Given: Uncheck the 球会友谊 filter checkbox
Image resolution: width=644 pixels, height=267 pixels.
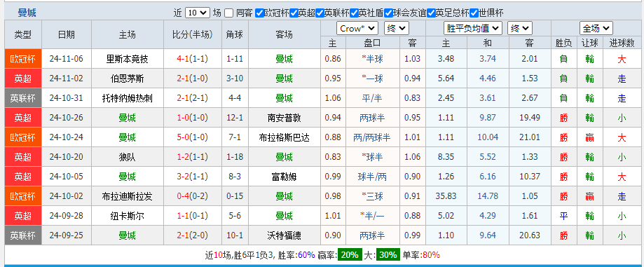Looking at the screenshot, I should [x=388, y=13].
